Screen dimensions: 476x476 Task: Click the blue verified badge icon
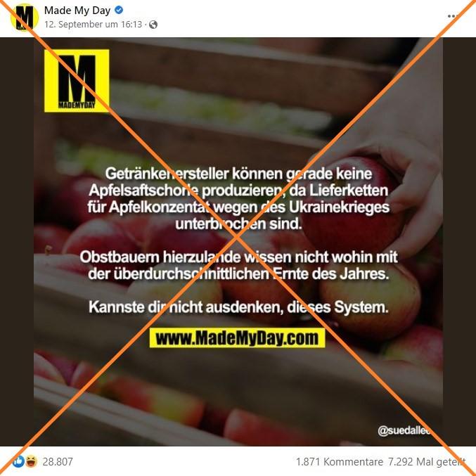click(x=119, y=11)
